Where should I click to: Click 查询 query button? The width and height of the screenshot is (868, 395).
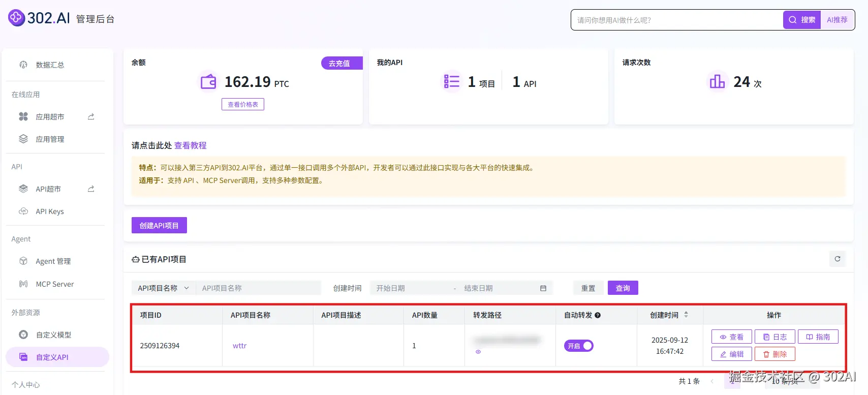point(623,288)
